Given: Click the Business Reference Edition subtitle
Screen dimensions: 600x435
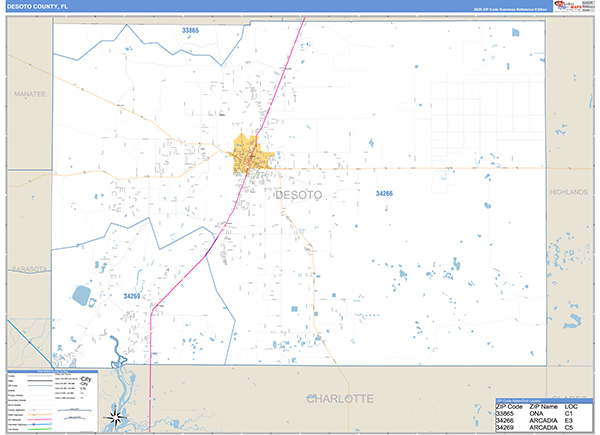Looking at the screenshot, I should 510,9.
